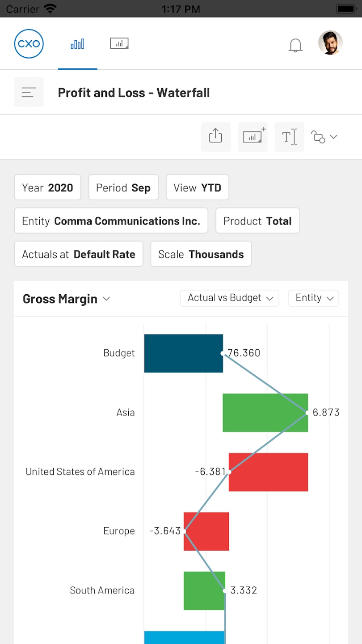
Task: Open the user profile avatar
Action: [x=330, y=43]
